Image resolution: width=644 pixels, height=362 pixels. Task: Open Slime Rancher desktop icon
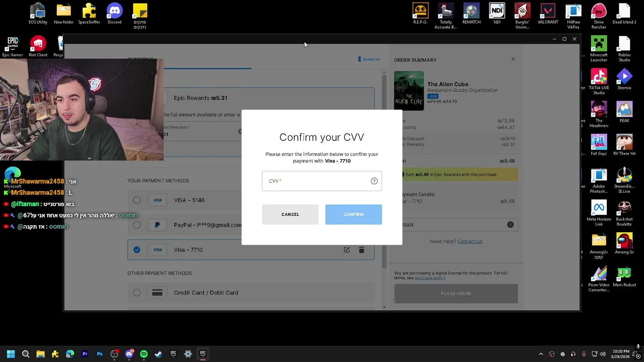click(x=599, y=15)
